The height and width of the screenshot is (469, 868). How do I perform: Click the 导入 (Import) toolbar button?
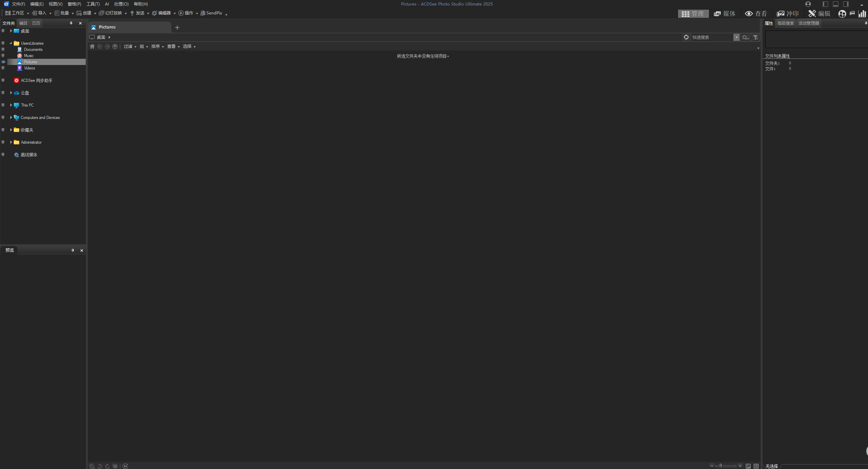39,13
